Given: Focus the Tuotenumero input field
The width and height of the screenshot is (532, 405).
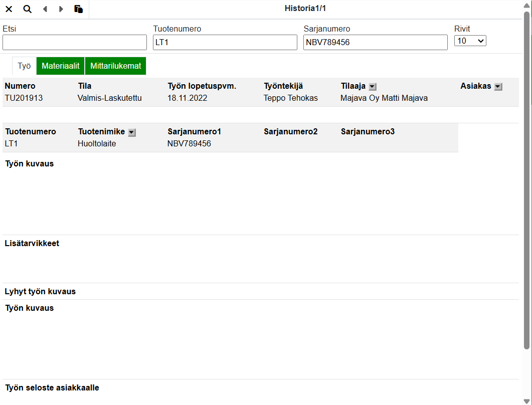Looking at the screenshot, I should (225, 43).
